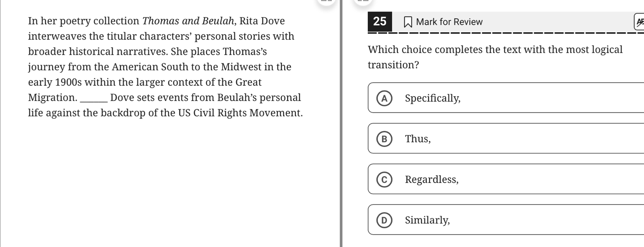Pick the "Regardless," answer option
Image resolution: width=644 pixels, height=247 pixels.
click(x=432, y=180)
